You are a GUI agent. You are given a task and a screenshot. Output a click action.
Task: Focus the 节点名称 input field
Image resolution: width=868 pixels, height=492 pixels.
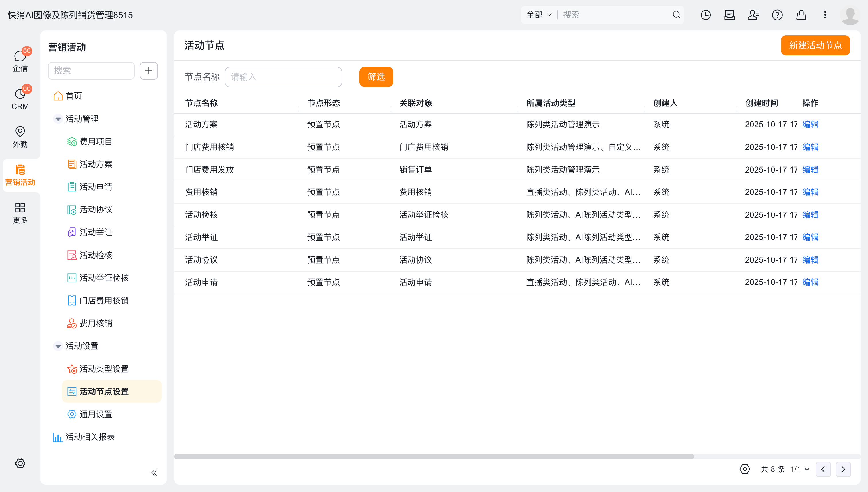(283, 77)
